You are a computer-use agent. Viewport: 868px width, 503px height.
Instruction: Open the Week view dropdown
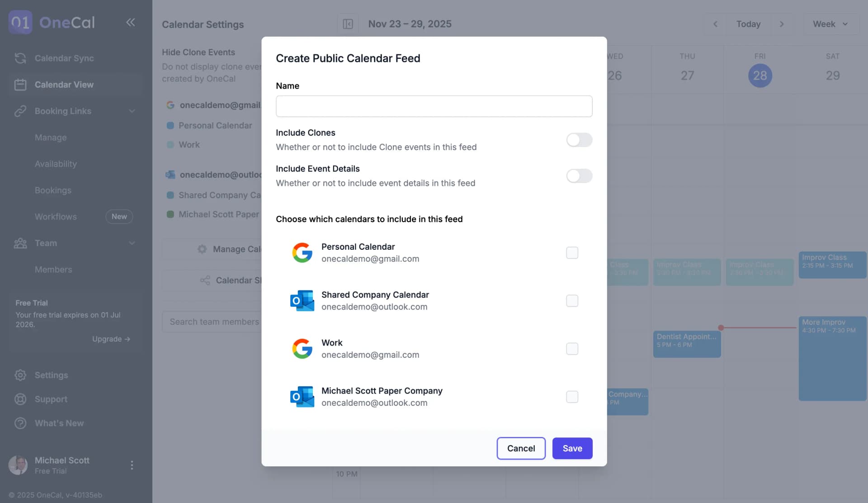point(830,24)
